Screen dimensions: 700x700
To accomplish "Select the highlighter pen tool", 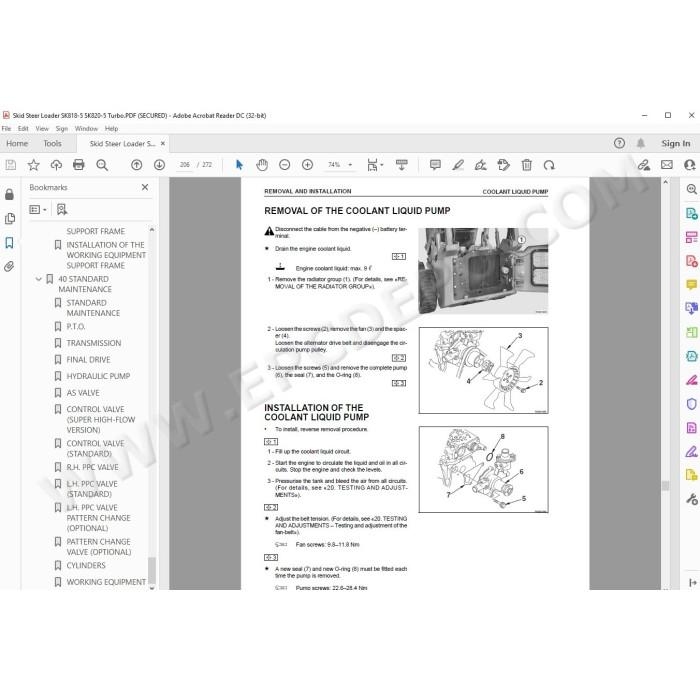I will tap(458, 165).
